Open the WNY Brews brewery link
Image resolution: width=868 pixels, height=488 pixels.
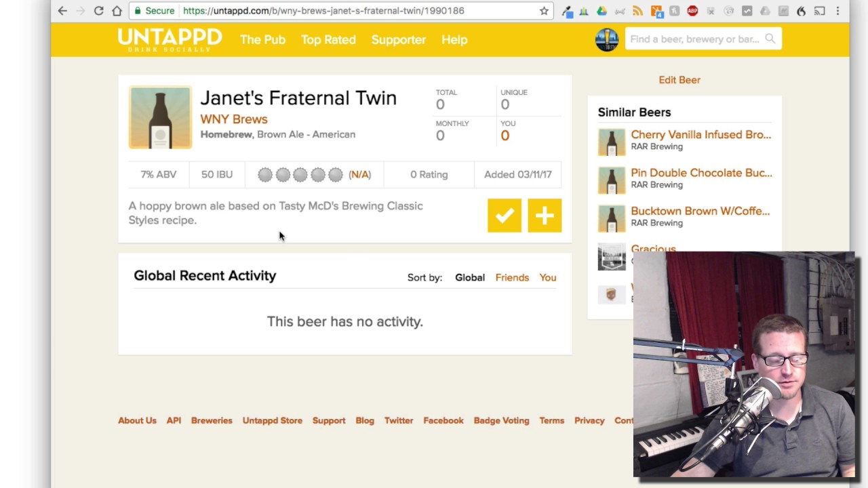234,119
